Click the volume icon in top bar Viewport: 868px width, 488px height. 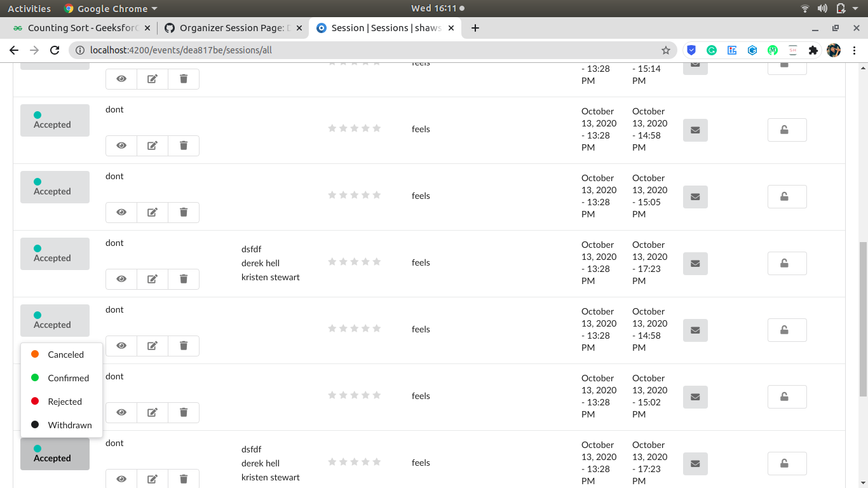tap(822, 8)
